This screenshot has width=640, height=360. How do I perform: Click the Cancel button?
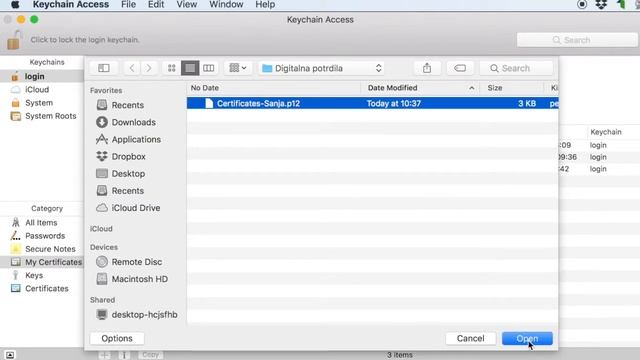pos(471,338)
